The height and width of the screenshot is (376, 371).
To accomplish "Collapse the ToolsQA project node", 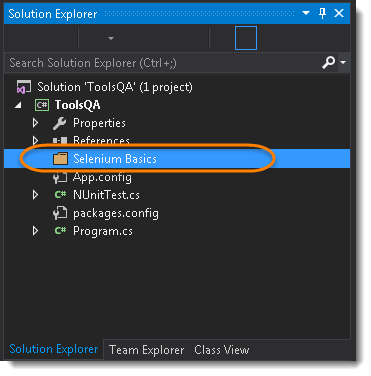I will pyautogui.click(x=18, y=105).
